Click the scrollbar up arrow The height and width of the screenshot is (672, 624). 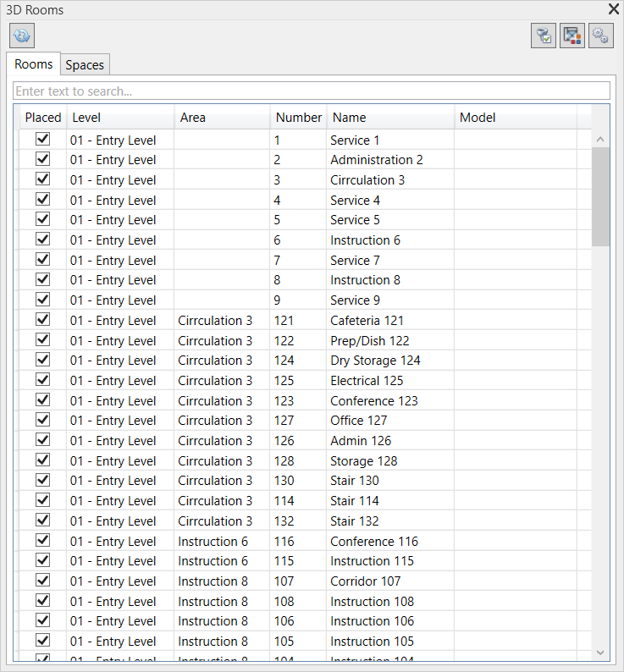[x=600, y=140]
